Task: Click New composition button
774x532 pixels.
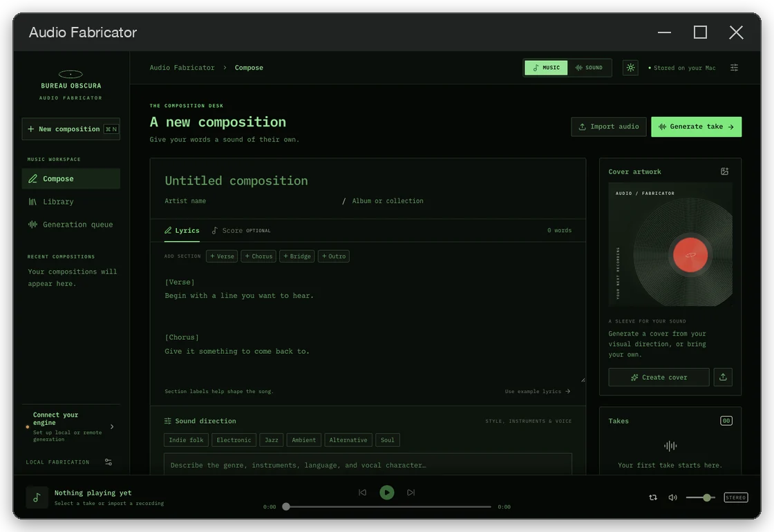Action: [x=70, y=129]
